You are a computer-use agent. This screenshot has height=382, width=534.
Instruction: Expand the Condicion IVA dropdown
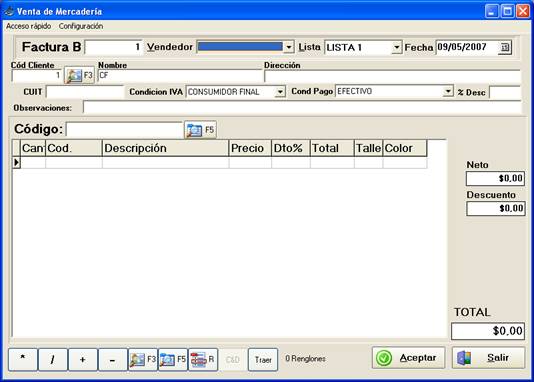tap(280, 92)
